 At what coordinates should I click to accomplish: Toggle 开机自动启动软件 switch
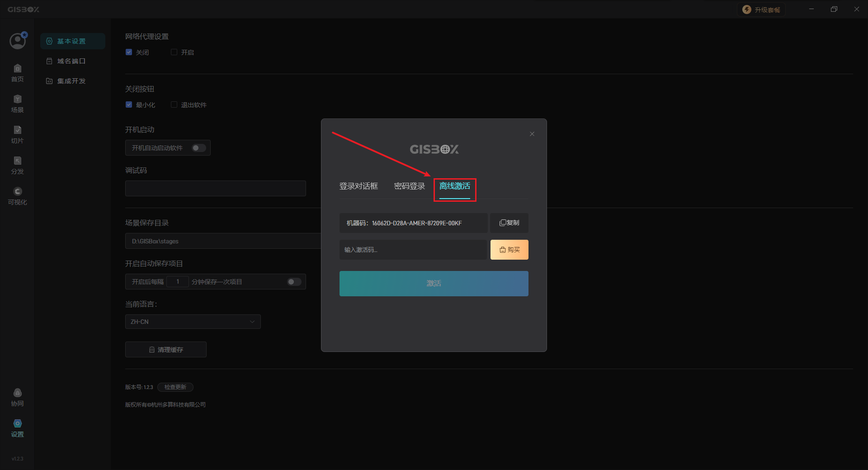pos(199,148)
